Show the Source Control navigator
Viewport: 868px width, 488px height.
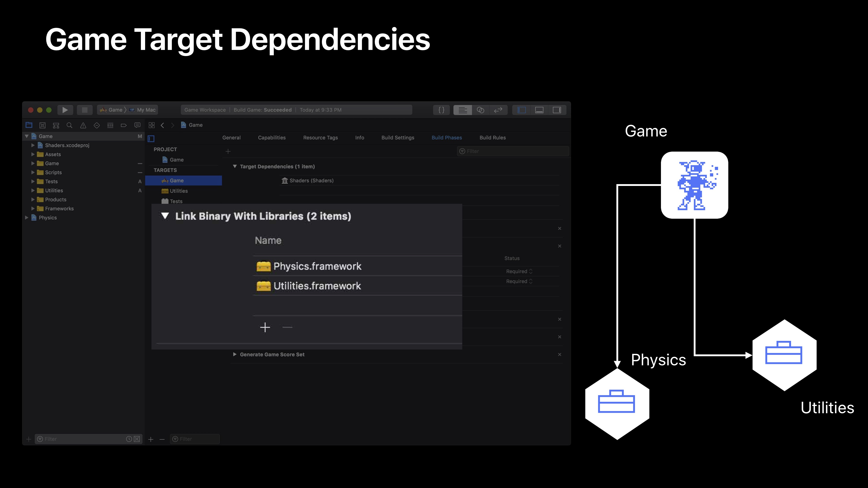42,125
